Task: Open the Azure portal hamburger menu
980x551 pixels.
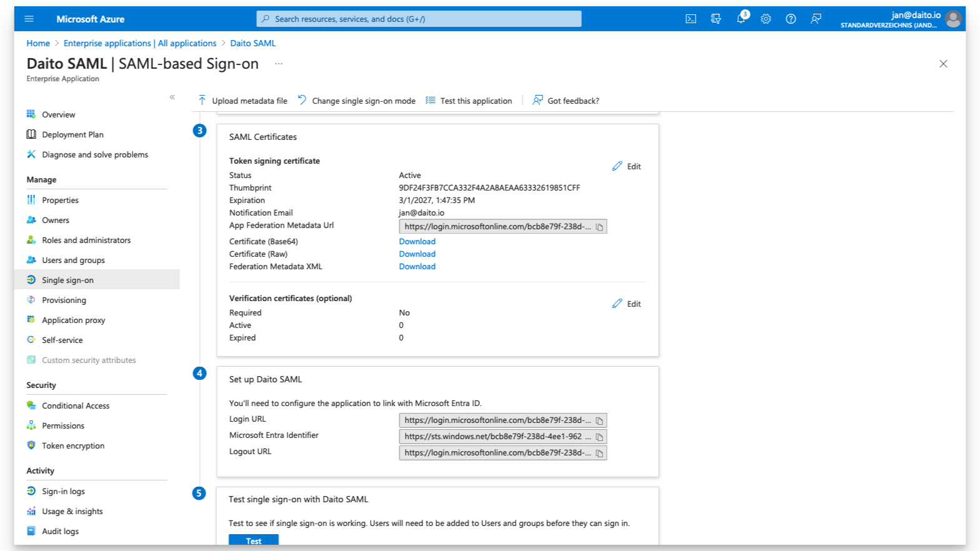Action: tap(29, 19)
